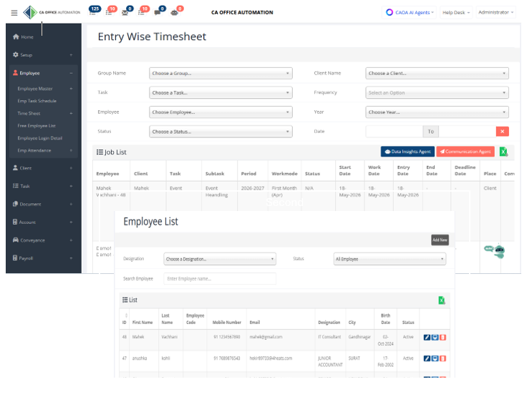The image size is (532, 412).
Task: Open the hamburger menu icon
Action: point(14,13)
